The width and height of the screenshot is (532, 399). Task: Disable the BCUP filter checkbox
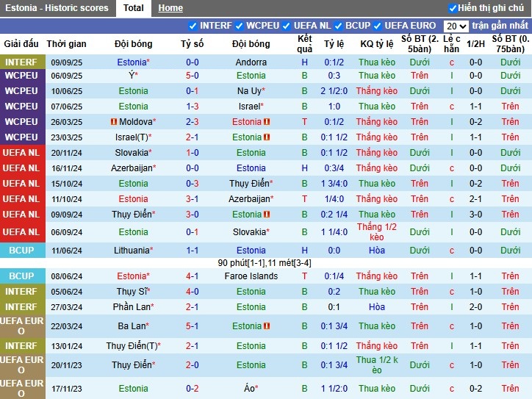coord(339,26)
